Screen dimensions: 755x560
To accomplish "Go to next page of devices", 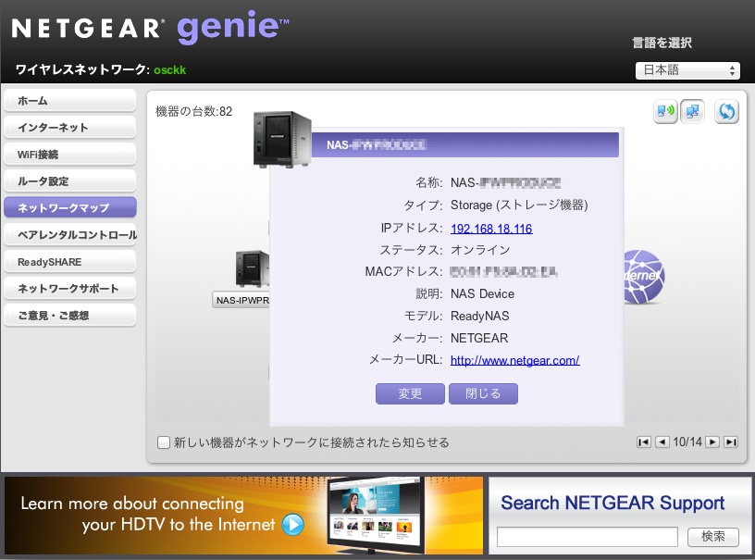I will 712,442.
